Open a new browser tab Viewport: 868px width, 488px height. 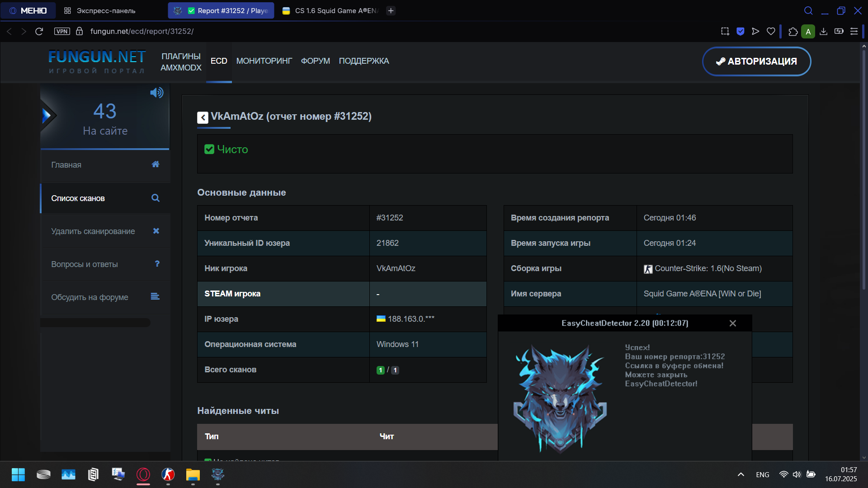(x=391, y=10)
